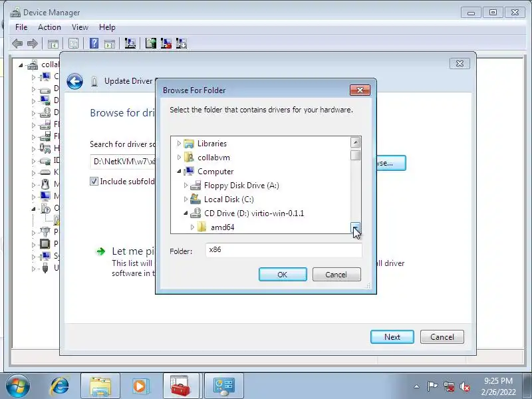Click the Uninstall device toolbar icon
The width and height of the screenshot is (532, 399).
click(x=166, y=43)
